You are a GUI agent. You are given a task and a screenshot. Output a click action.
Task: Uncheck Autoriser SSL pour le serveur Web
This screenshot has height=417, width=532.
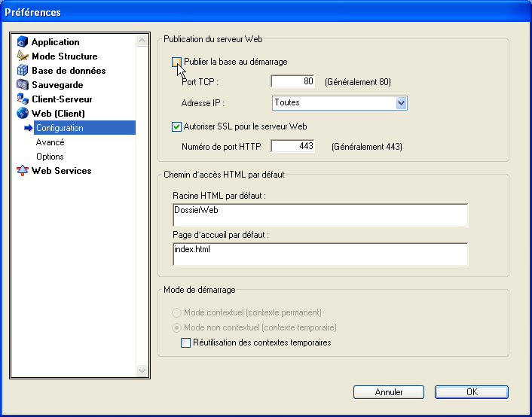[177, 126]
